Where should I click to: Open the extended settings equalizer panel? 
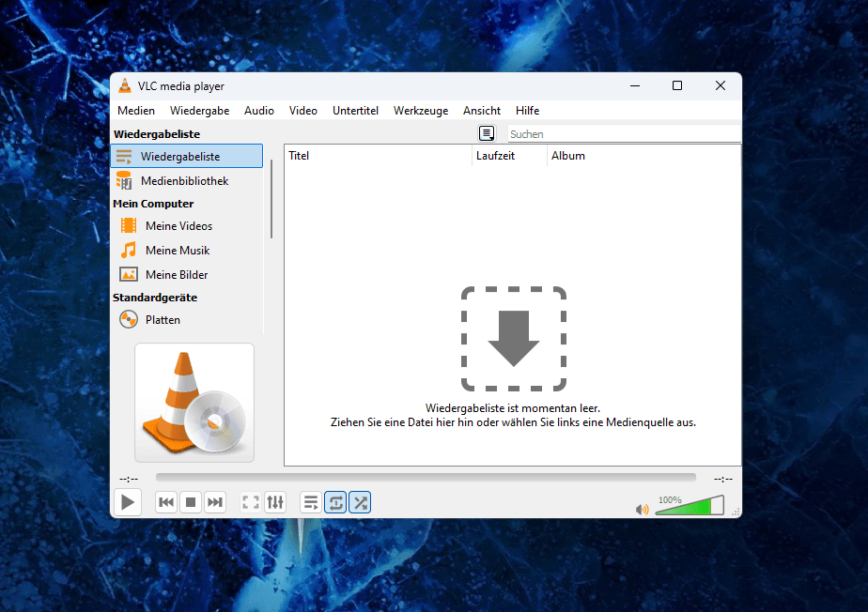tap(274, 502)
